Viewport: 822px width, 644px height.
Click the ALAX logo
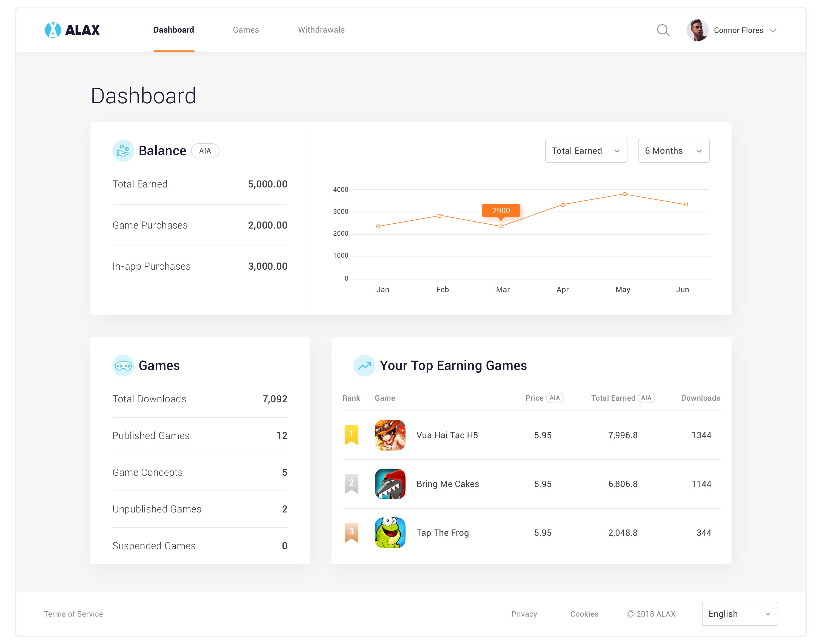tap(72, 30)
